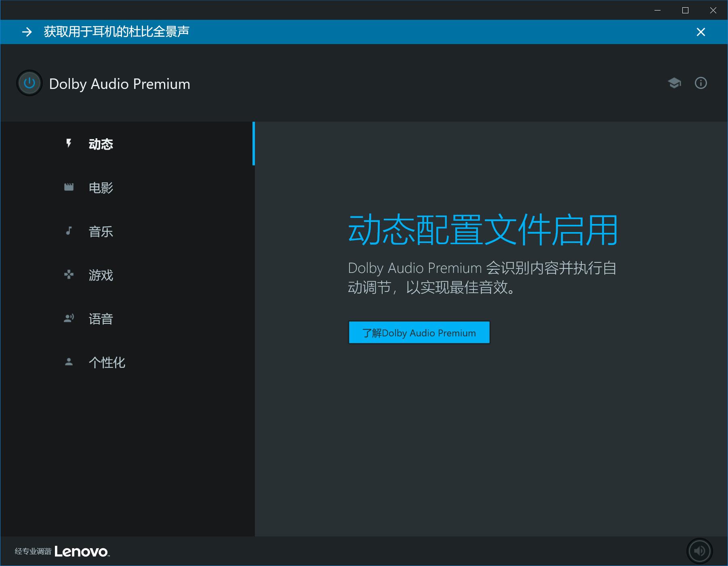This screenshot has width=728, height=566.
Task: Click the 动态 lightning bolt icon
Action: coord(69,144)
